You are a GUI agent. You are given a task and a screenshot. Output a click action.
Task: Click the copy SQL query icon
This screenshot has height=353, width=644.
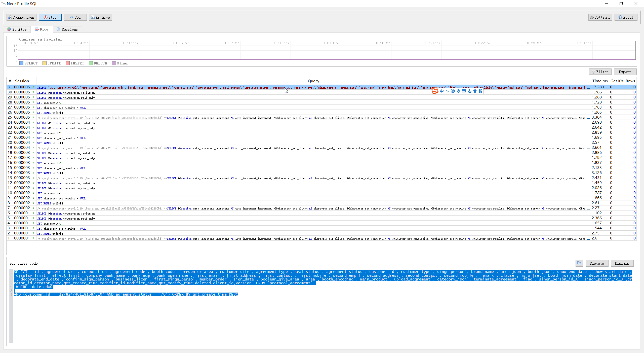coord(579,263)
